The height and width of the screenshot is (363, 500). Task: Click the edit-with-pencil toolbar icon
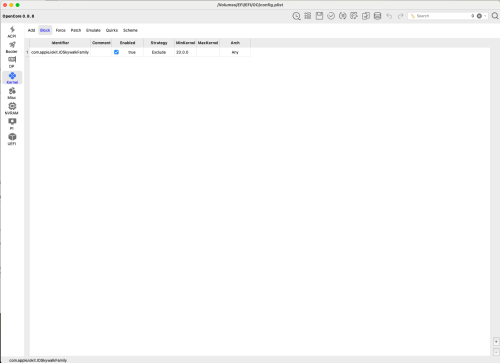354,16
